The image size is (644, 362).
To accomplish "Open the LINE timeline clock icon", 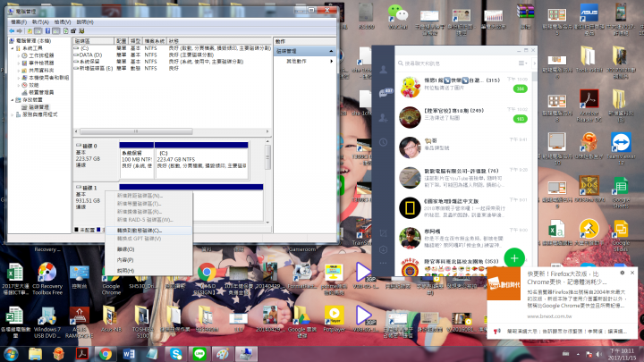I will 383,142.
